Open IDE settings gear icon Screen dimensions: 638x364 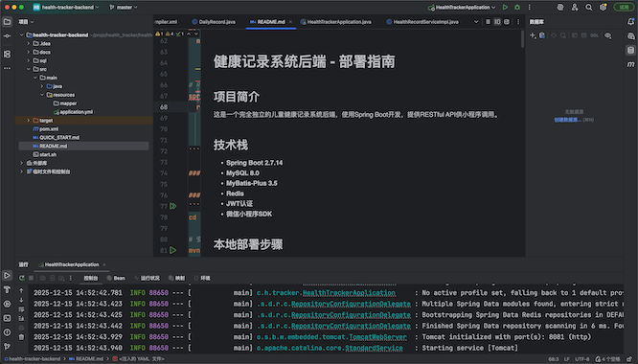point(603,8)
